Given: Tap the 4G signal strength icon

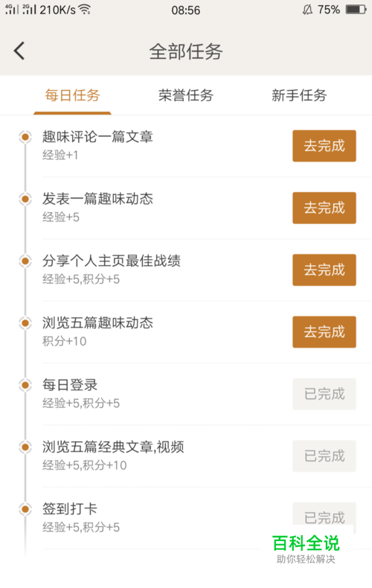Looking at the screenshot, I should [12, 10].
